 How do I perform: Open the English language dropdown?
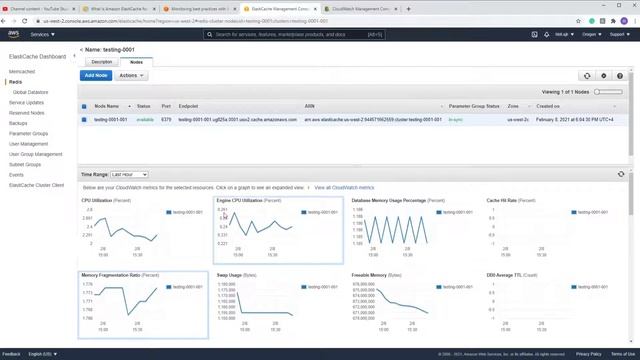42,354
